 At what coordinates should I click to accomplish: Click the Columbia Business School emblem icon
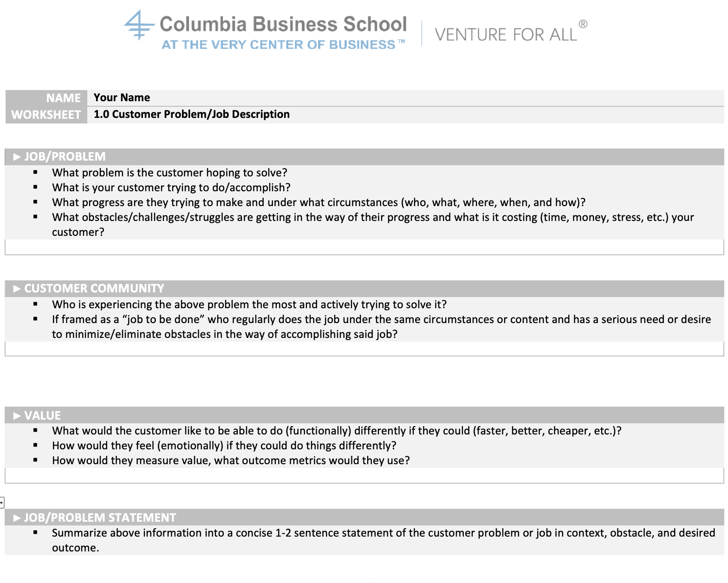138,25
